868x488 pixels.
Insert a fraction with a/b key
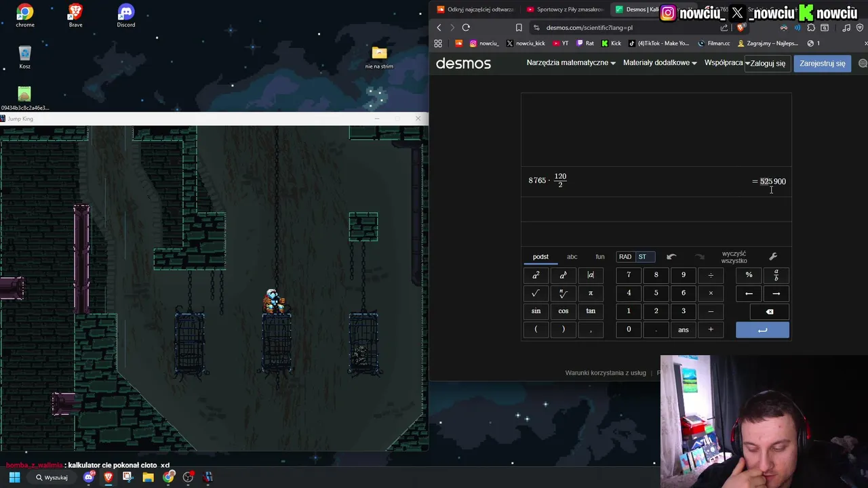776,275
